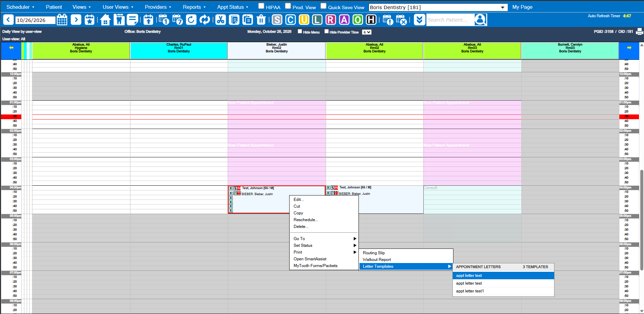The width and height of the screenshot is (644, 314).
Task: Enable the Prod. View checkbox
Action: tap(288, 6)
